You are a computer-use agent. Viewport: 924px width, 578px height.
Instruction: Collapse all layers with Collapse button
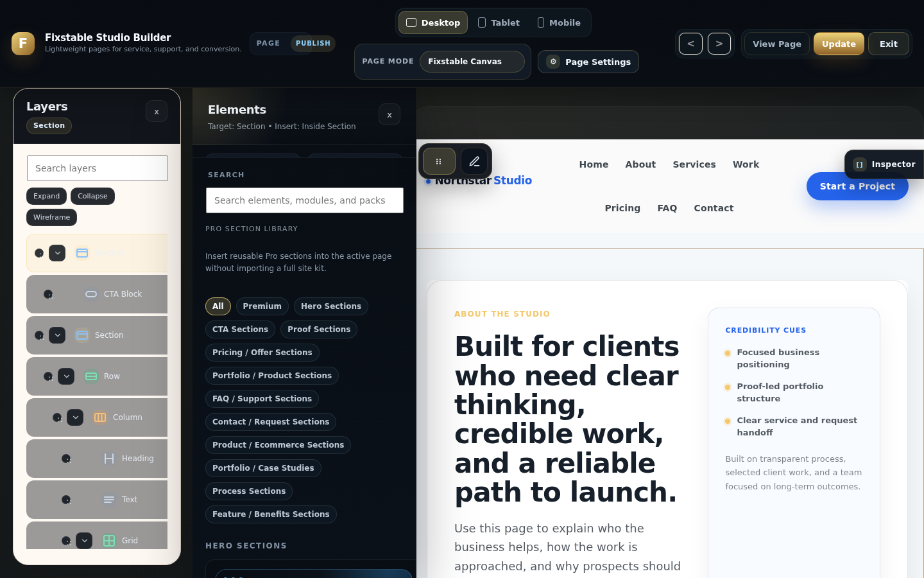92,196
